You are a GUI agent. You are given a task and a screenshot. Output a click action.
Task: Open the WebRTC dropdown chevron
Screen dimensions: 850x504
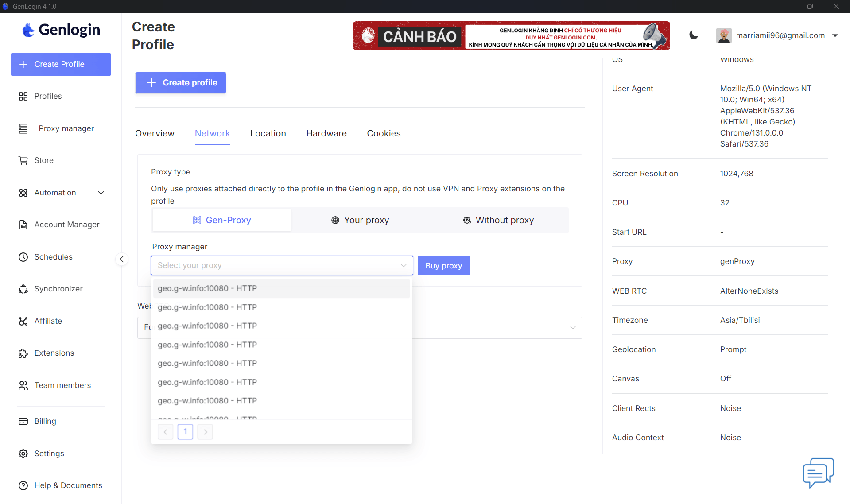tap(573, 328)
